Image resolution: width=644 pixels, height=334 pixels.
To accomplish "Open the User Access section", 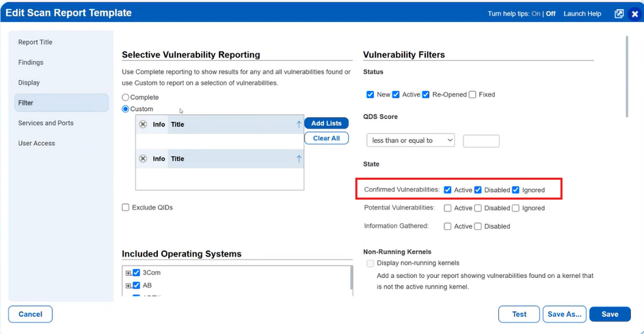I will pos(62,143).
